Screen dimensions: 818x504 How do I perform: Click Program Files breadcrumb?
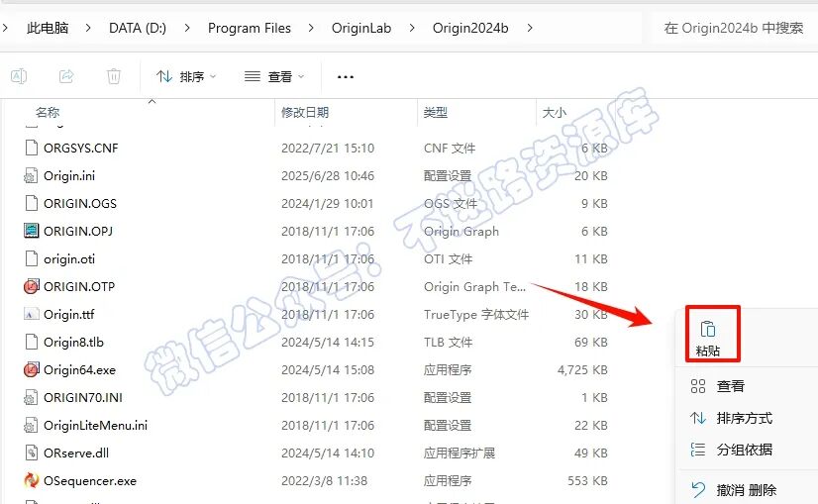coord(250,28)
